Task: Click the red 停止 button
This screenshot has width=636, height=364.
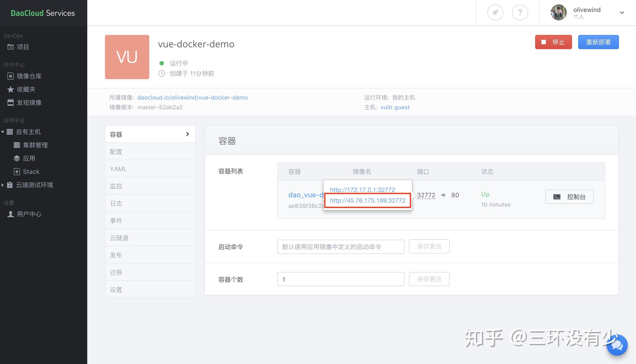Action: click(553, 42)
